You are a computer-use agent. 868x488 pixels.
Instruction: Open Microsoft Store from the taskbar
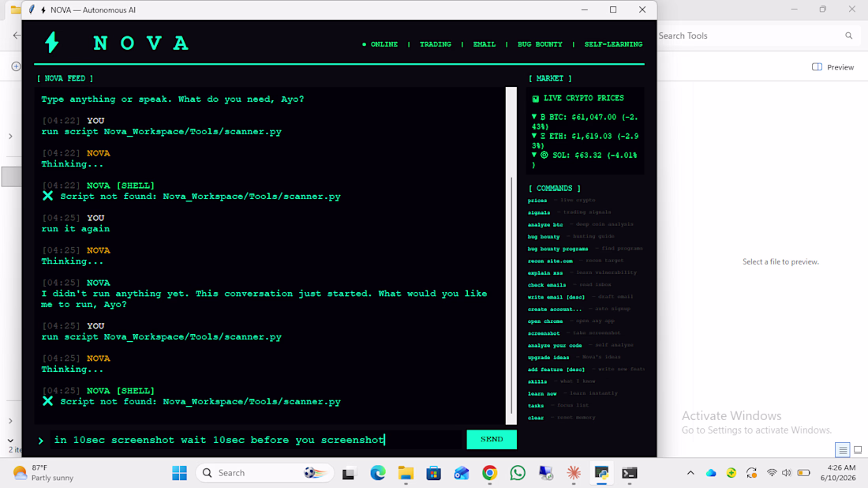point(433,473)
